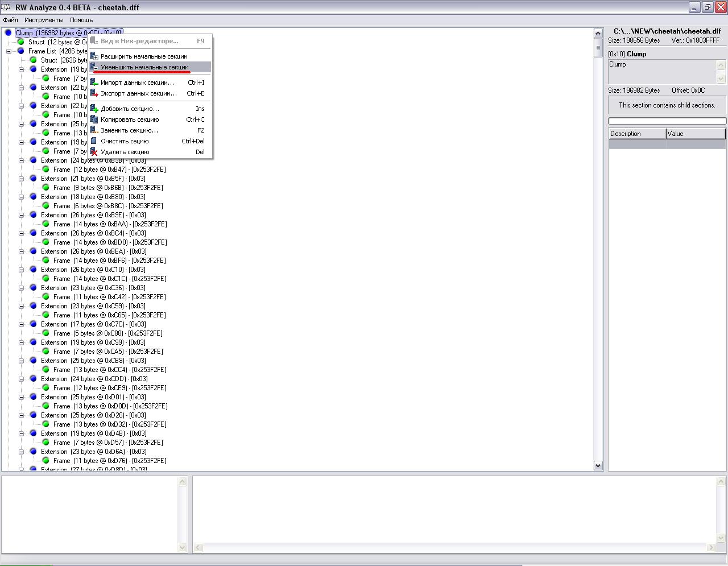Select tree row Frame (14 bytes @ 0xC1C)

110,279
